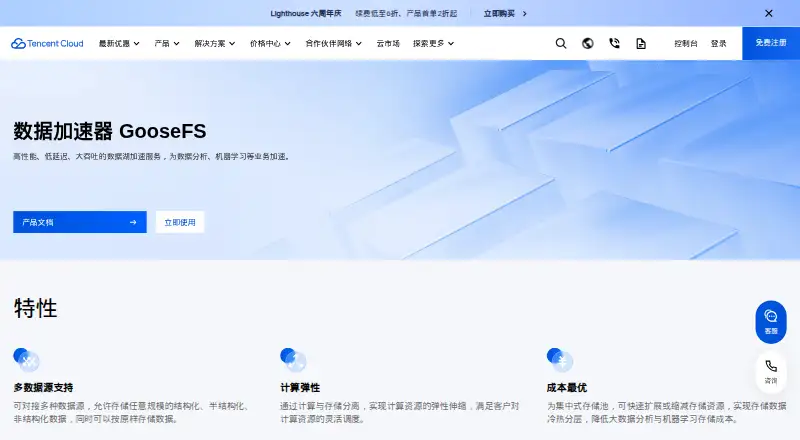Open the 产品文档 button
This screenshot has width=800, height=440.
80,222
